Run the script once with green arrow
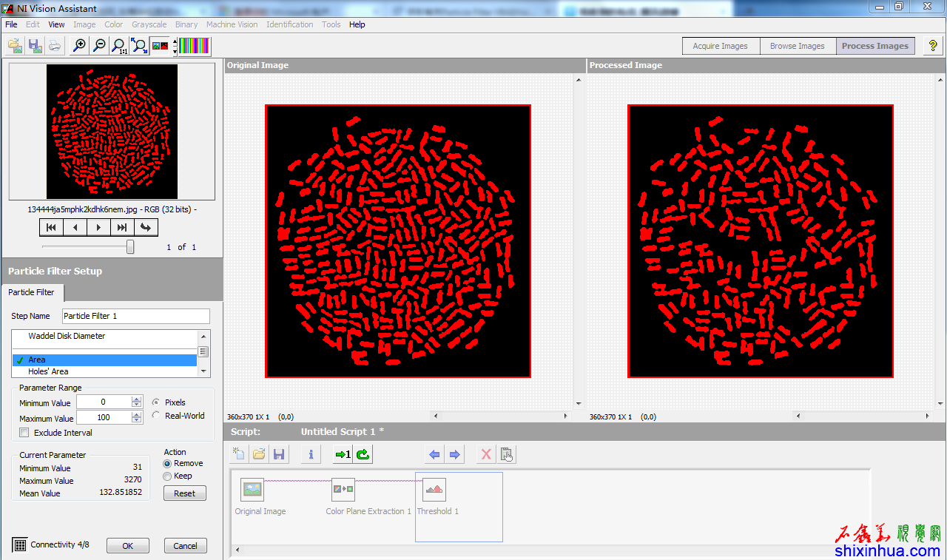 [343, 454]
